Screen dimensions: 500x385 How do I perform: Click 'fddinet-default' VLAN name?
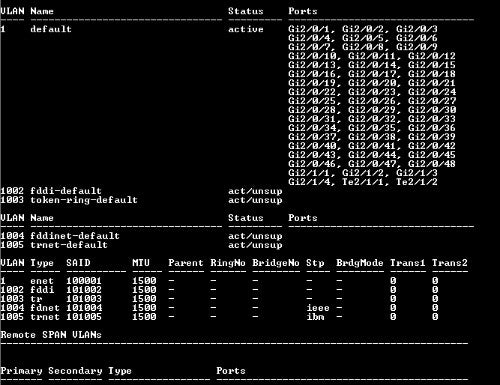coord(75,236)
